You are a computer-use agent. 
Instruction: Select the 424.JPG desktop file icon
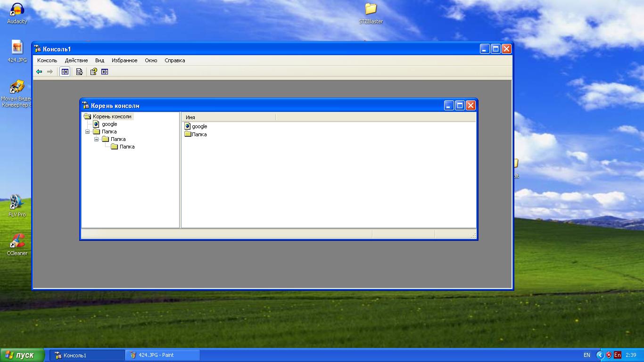pyautogui.click(x=17, y=51)
